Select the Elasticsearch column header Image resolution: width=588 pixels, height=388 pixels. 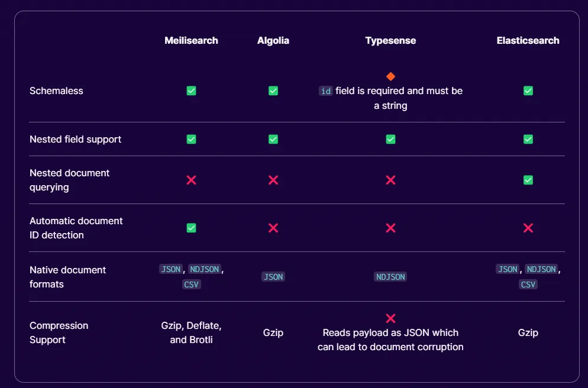528,41
